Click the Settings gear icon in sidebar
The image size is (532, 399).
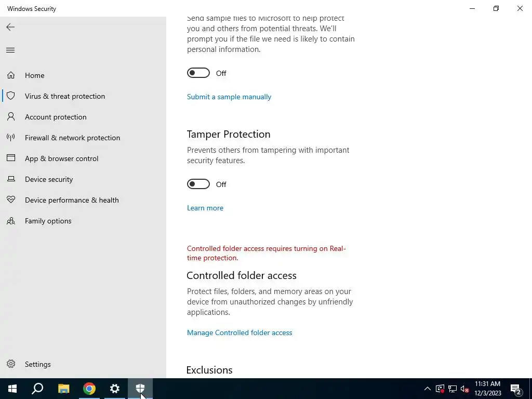point(11,364)
